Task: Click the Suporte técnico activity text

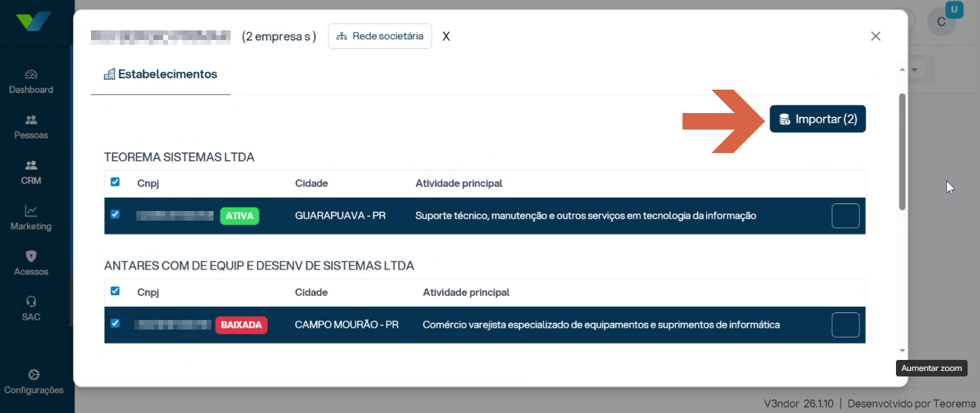Action: [586, 216]
